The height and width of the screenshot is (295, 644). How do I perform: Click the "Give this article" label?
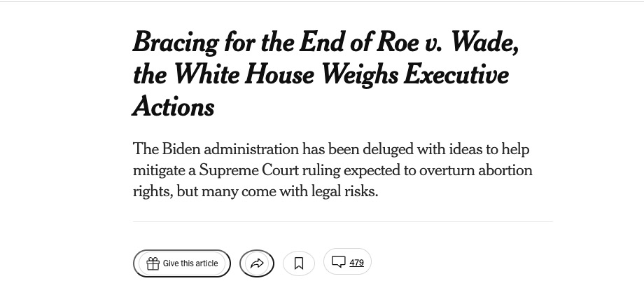click(x=190, y=263)
